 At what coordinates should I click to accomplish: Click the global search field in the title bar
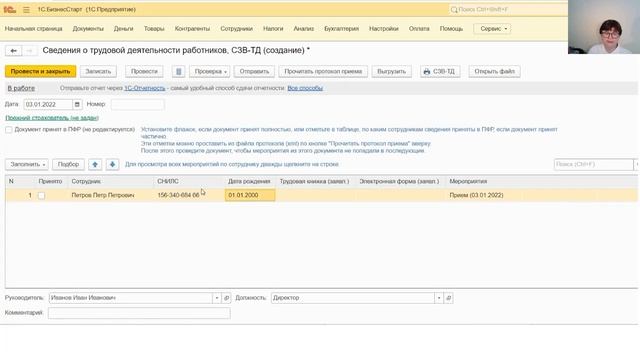508,9
